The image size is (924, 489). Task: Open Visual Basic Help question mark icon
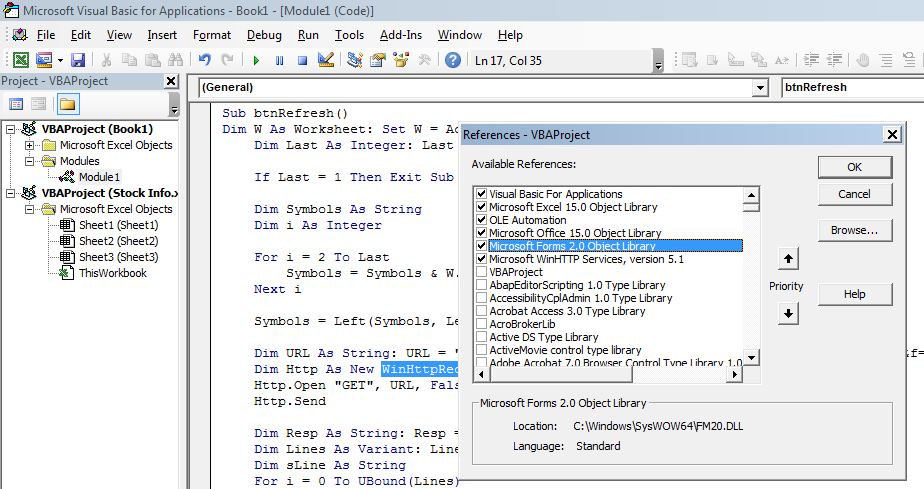pyautogui.click(x=453, y=60)
